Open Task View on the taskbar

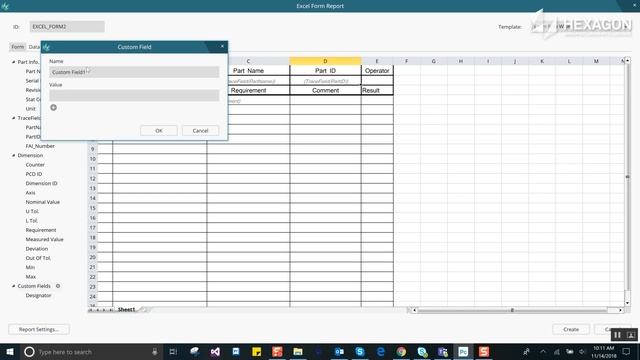173,352
